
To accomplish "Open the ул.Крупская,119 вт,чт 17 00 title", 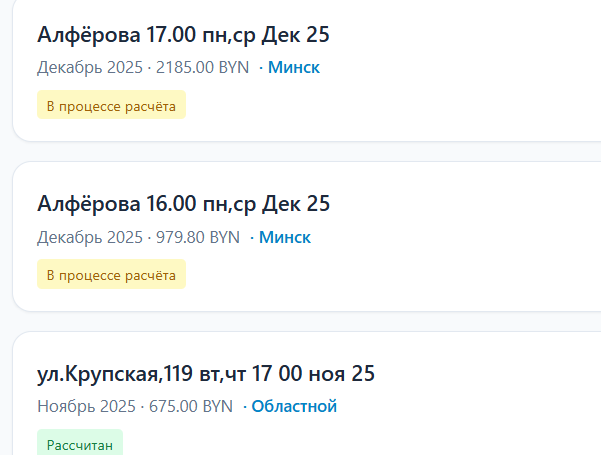I will (x=205, y=375).
